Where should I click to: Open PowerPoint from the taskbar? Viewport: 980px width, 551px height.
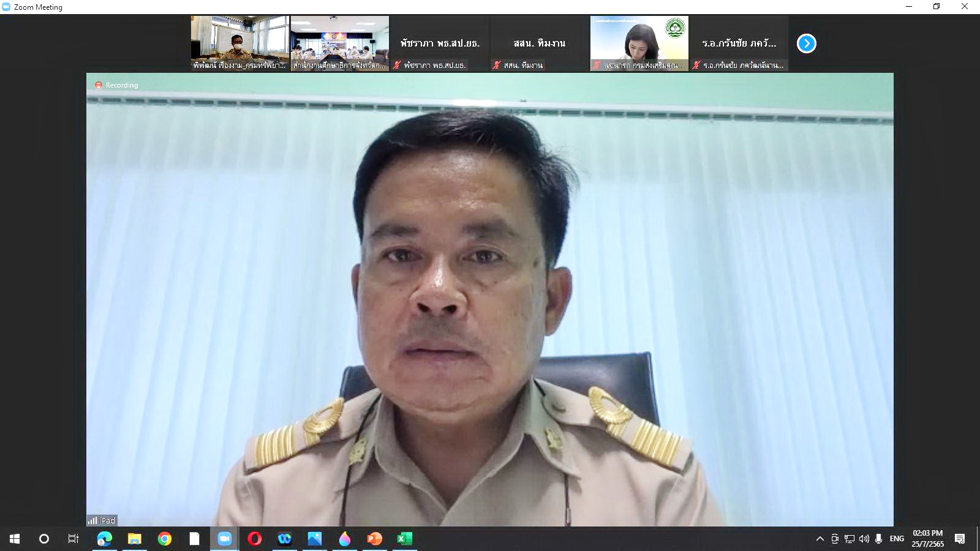374,539
